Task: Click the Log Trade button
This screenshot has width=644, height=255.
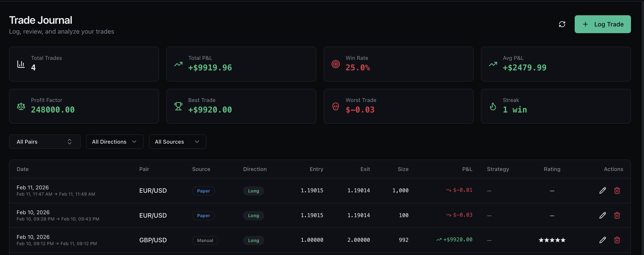Action: click(x=602, y=24)
